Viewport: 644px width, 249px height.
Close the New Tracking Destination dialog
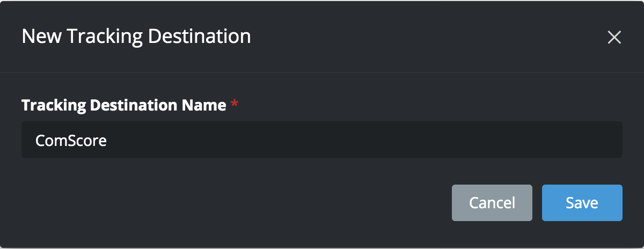[x=614, y=37]
